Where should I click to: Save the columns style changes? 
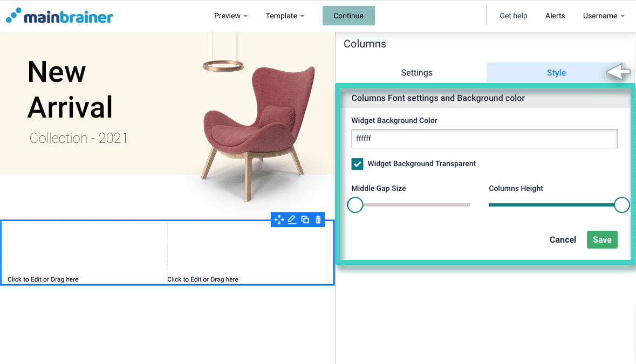[x=602, y=239]
